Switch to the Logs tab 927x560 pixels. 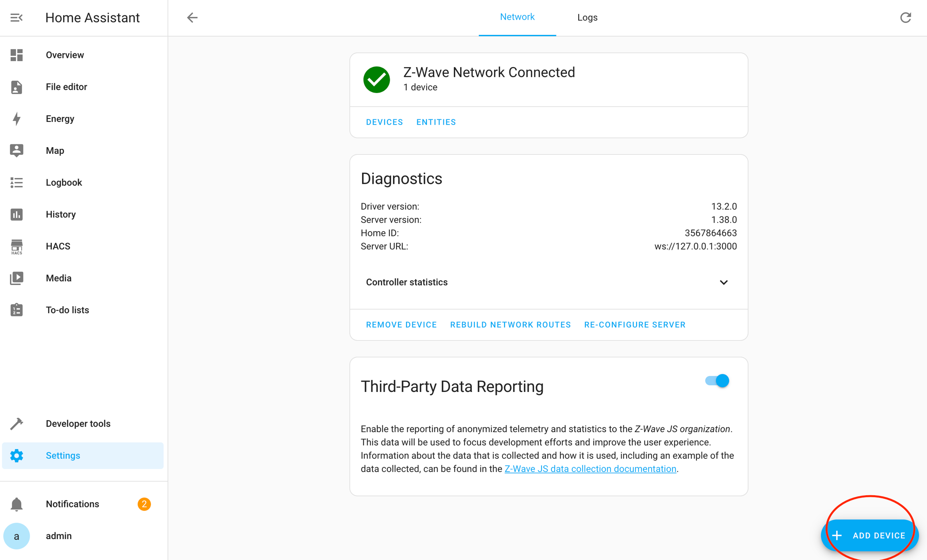tap(587, 18)
